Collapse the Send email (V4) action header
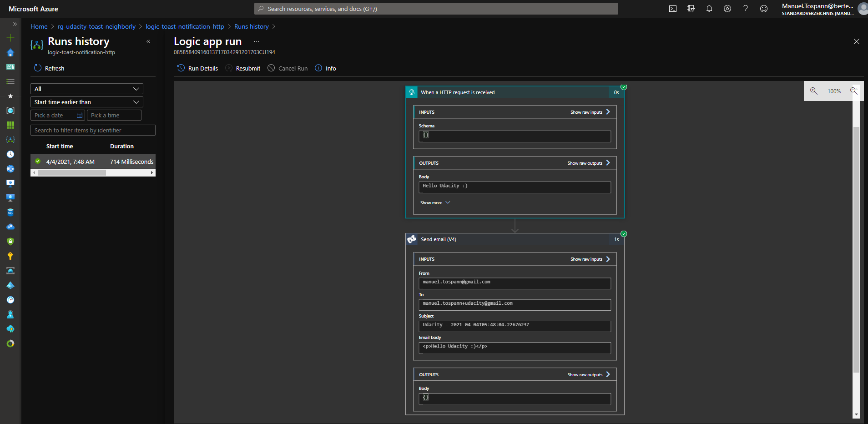The image size is (868, 424). point(515,239)
